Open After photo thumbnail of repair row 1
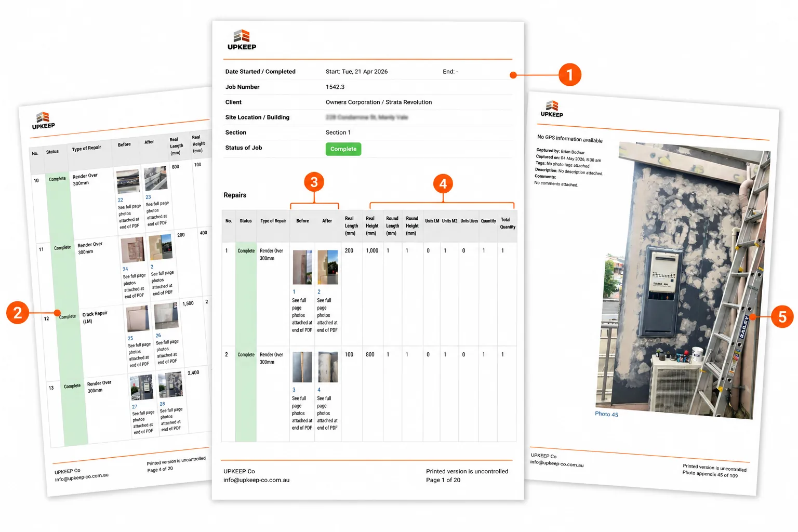Image resolution: width=798 pixels, height=532 pixels. (328, 267)
